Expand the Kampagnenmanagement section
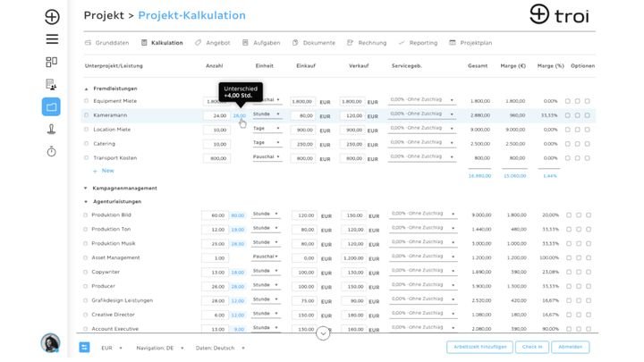This screenshot has width=644, height=362. point(86,188)
